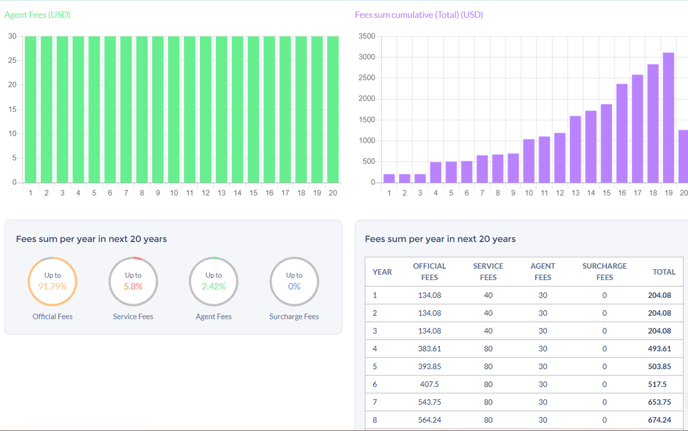Click the YEAR column header in fees table
The height and width of the screenshot is (431, 688).
(x=382, y=271)
